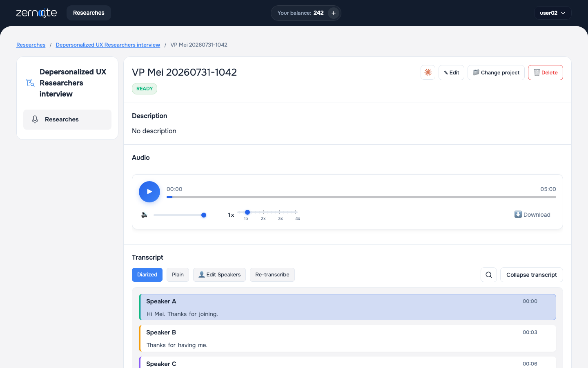The image size is (588, 368).
Task: Adjust the volume slider handle
Action: click(204, 215)
